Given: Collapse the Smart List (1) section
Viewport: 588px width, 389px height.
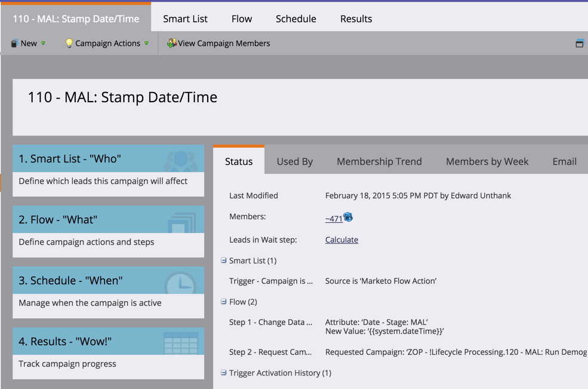Looking at the screenshot, I should tap(223, 260).
